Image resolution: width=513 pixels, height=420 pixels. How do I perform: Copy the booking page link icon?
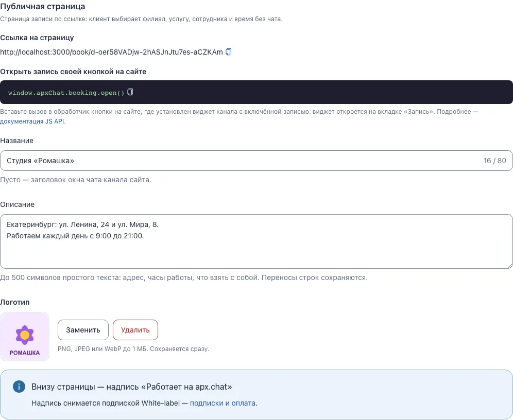click(228, 52)
